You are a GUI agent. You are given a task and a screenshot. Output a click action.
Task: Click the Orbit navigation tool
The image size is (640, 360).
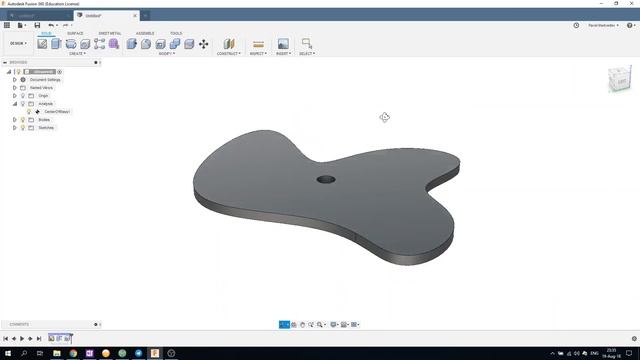[284, 324]
